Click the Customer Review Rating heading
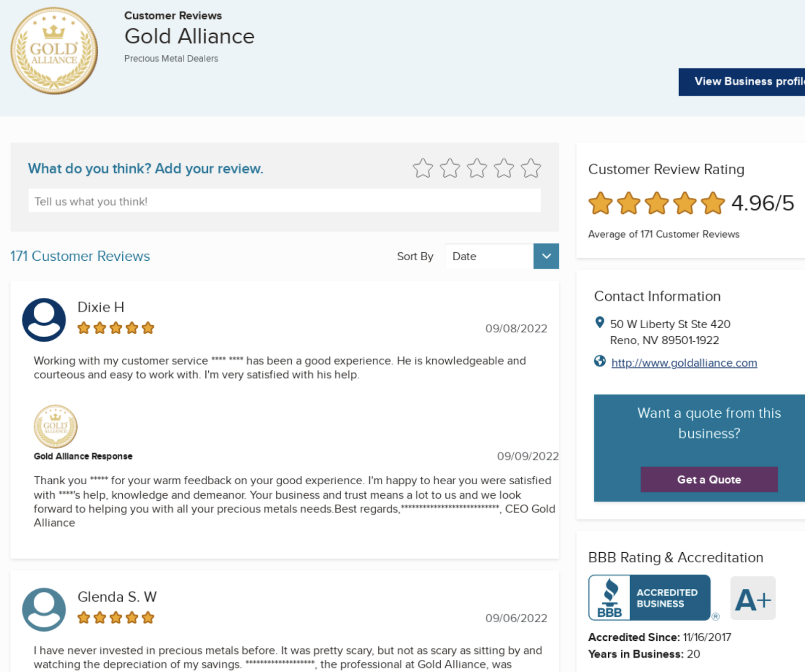805x672 pixels. click(x=666, y=169)
